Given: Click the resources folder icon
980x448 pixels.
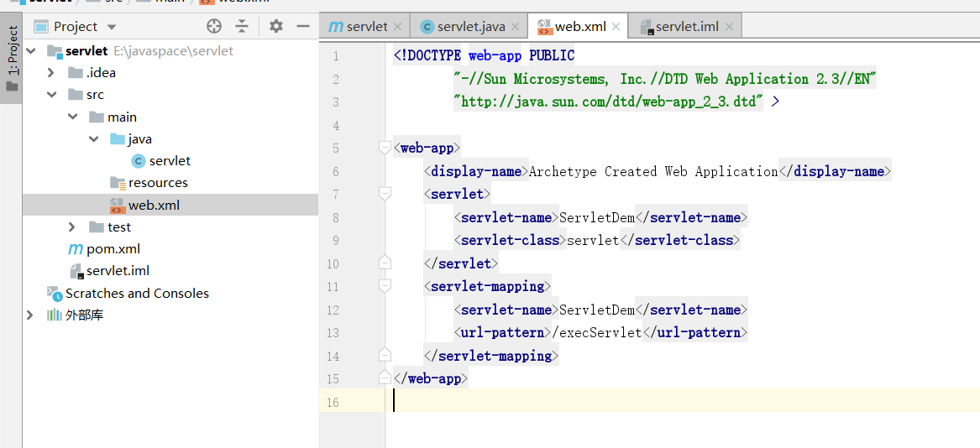Looking at the screenshot, I should [x=118, y=182].
